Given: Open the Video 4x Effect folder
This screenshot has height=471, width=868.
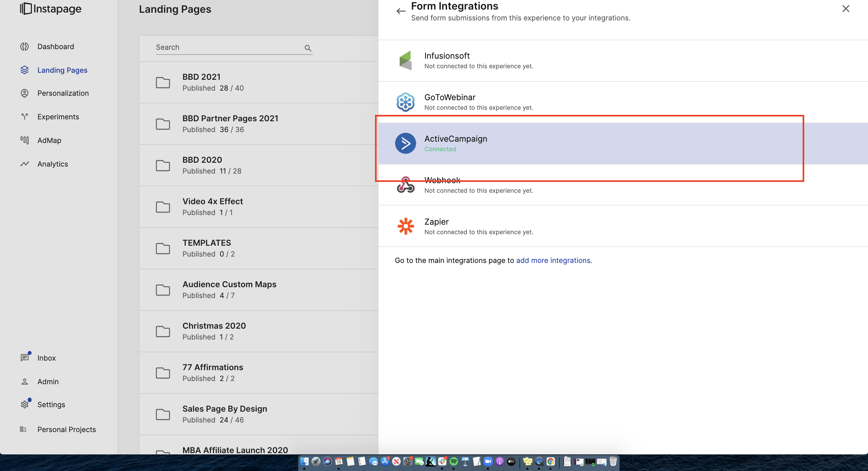Looking at the screenshot, I should [258, 207].
